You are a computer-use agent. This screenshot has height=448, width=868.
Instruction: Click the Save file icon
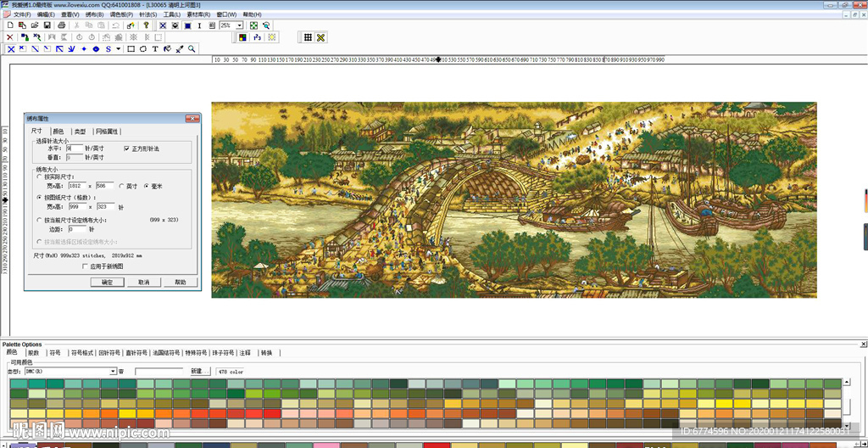click(48, 25)
